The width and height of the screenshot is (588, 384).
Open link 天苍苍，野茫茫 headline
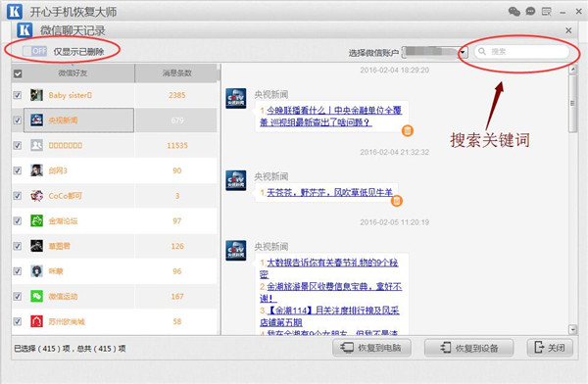tap(329, 192)
